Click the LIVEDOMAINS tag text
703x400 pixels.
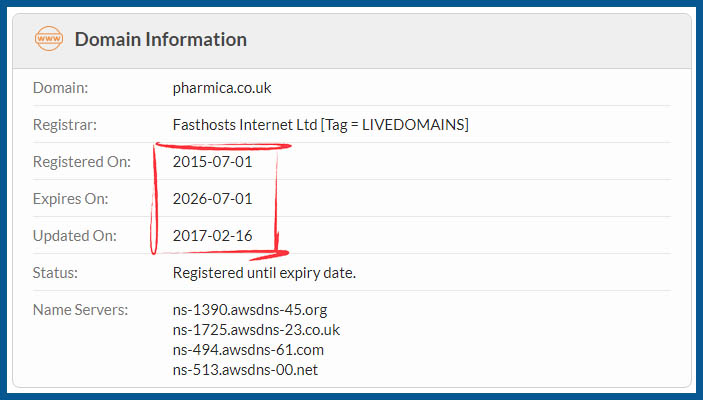[413, 125]
